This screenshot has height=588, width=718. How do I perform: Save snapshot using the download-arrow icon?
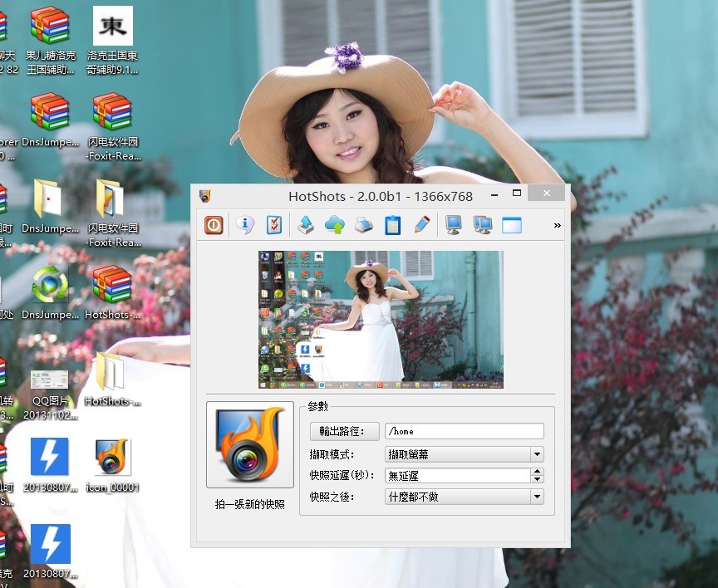point(306,225)
